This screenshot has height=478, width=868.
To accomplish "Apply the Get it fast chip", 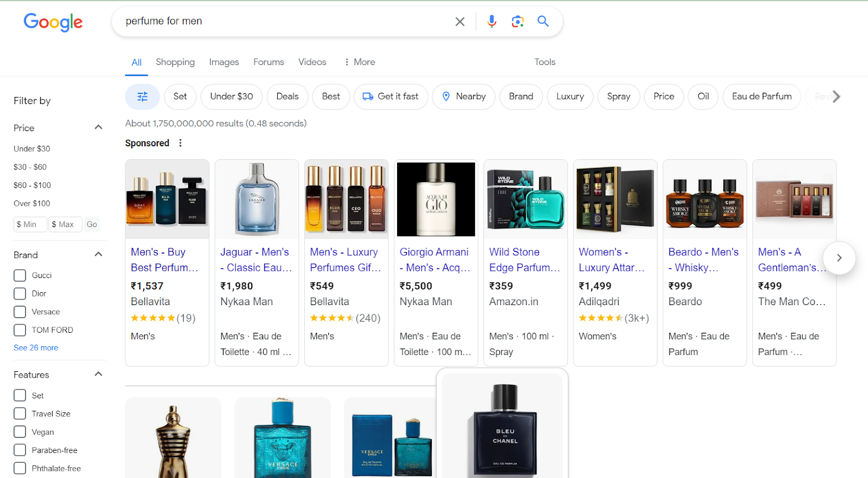I will tap(391, 96).
